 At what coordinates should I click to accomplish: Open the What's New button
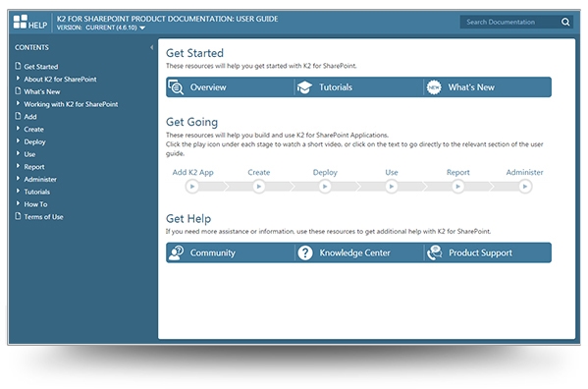point(488,87)
